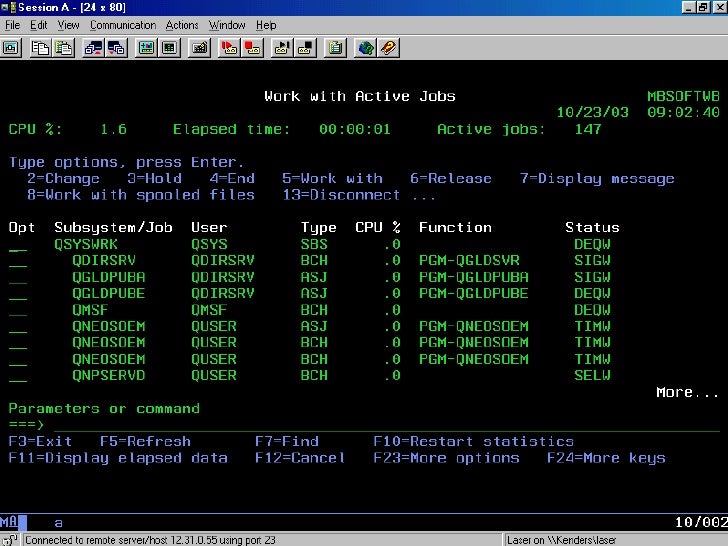This screenshot has height=546, width=728.
Task: Open the green screen display setup icon
Action: click(169, 48)
